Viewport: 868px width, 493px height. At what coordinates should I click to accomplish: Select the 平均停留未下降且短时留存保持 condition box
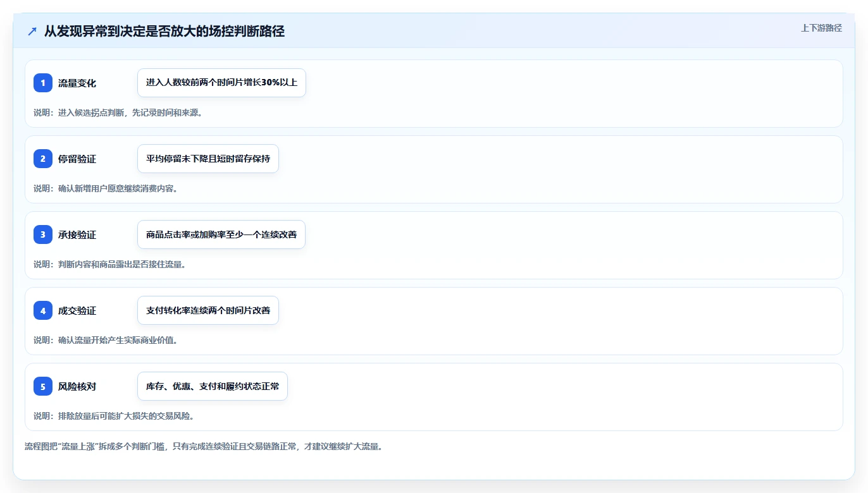coord(208,159)
